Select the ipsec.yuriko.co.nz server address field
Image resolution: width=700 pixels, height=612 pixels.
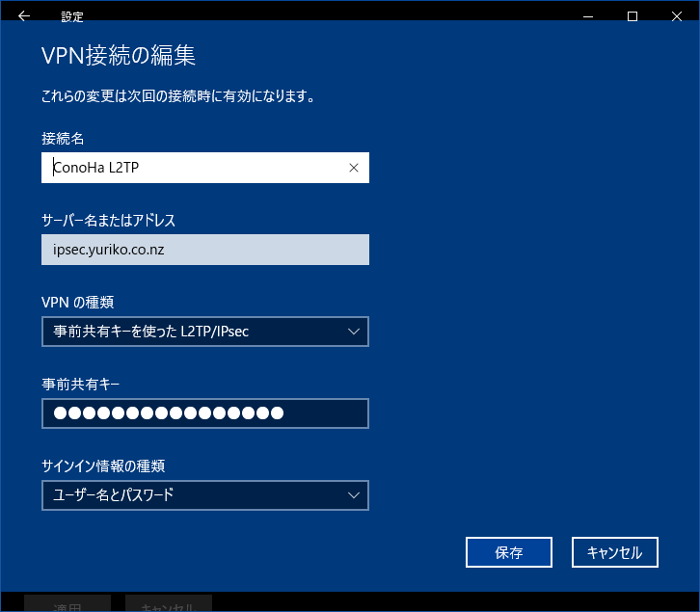pyautogui.click(x=205, y=250)
